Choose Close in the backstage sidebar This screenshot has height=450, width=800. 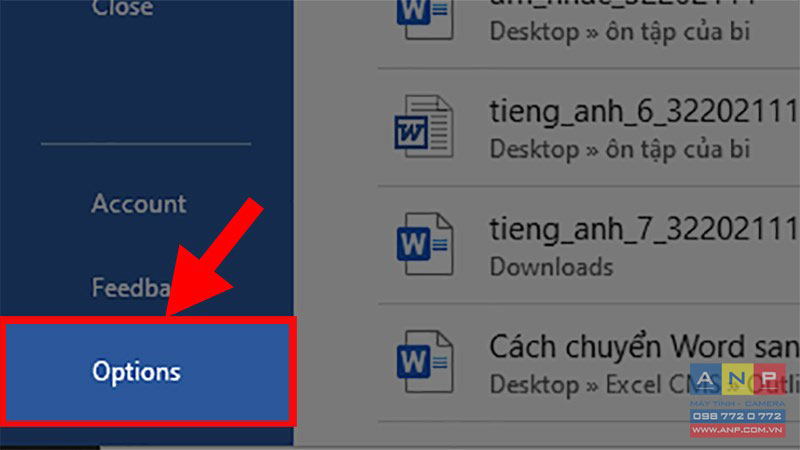click(x=122, y=8)
